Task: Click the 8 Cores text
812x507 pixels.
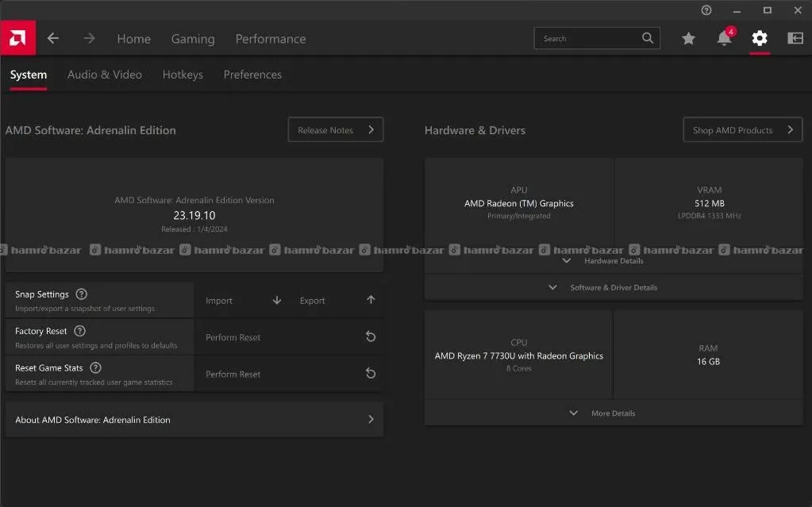Action: click(519, 368)
